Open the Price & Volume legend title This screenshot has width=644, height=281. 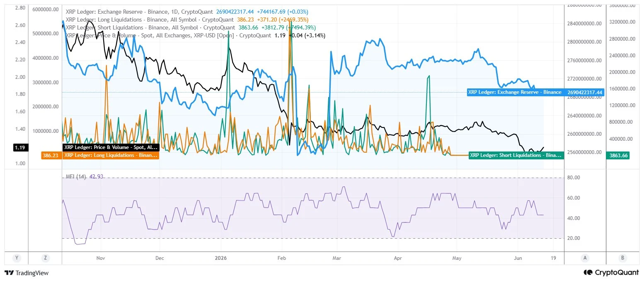168,35
